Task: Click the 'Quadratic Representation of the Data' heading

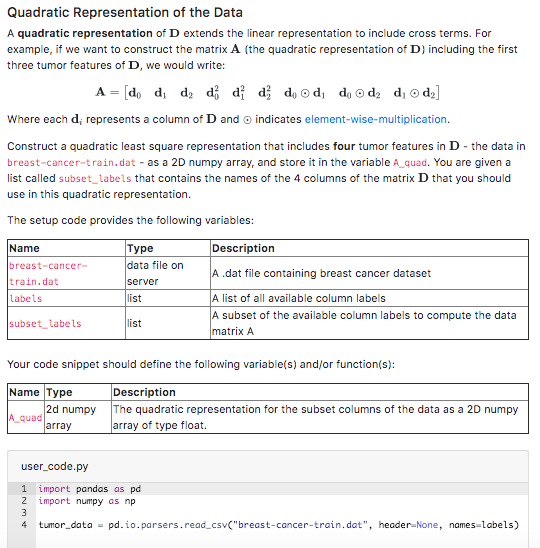Action: tap(125, 13)
